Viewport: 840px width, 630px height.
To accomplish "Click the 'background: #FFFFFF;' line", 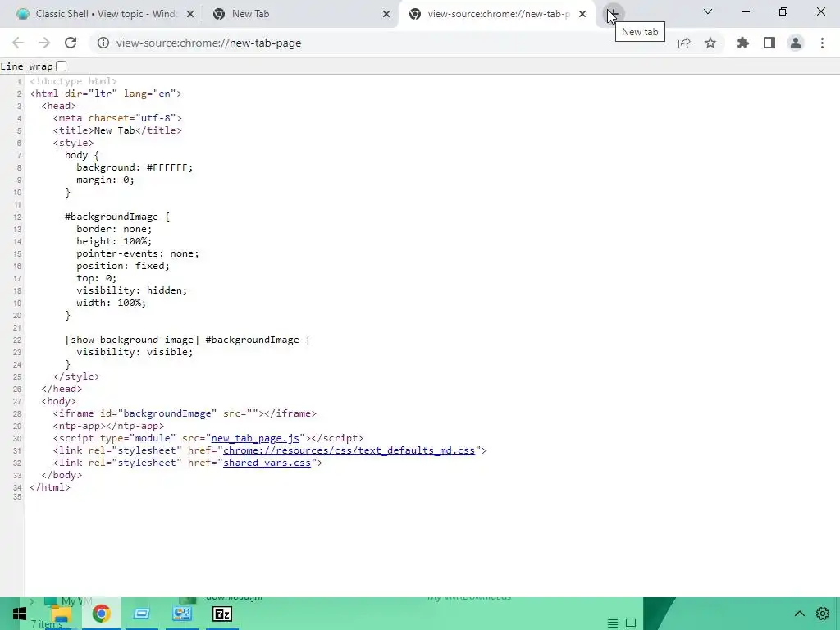I will [x=135, y=167].
